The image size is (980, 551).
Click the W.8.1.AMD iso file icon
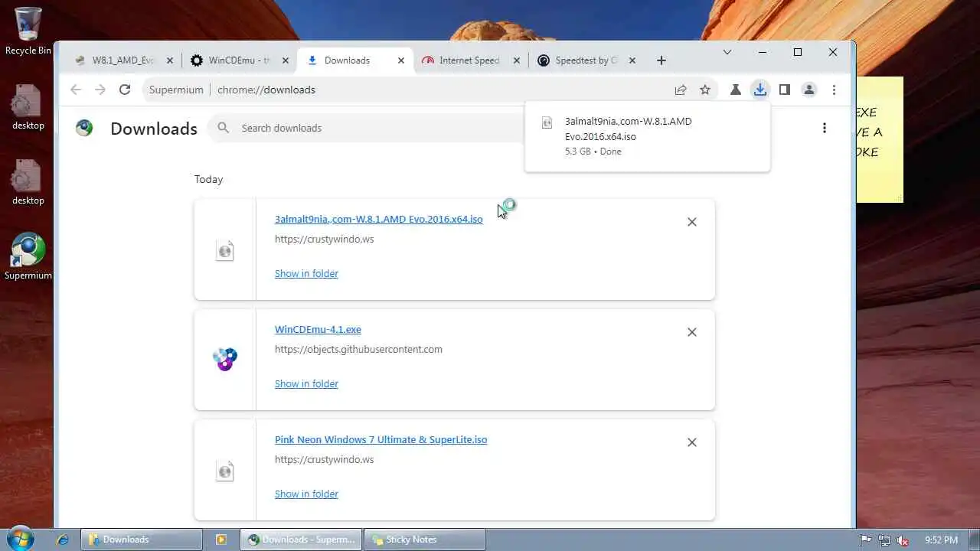click(225, 250)
